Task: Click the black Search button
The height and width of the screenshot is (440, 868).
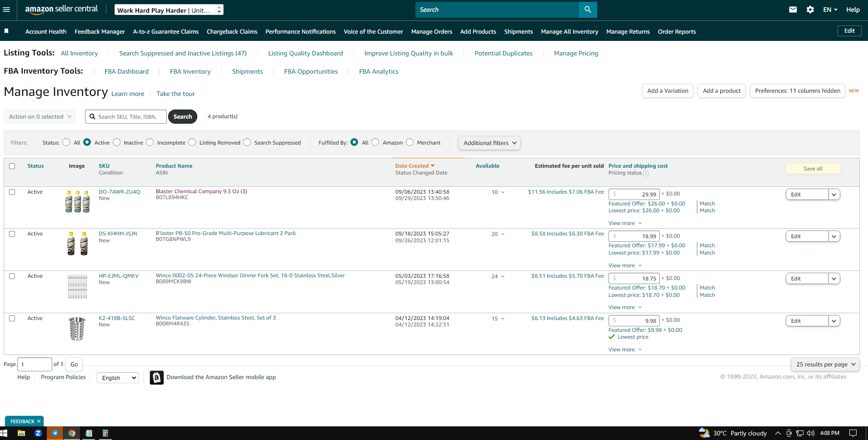Action: (x=183, y=117)
